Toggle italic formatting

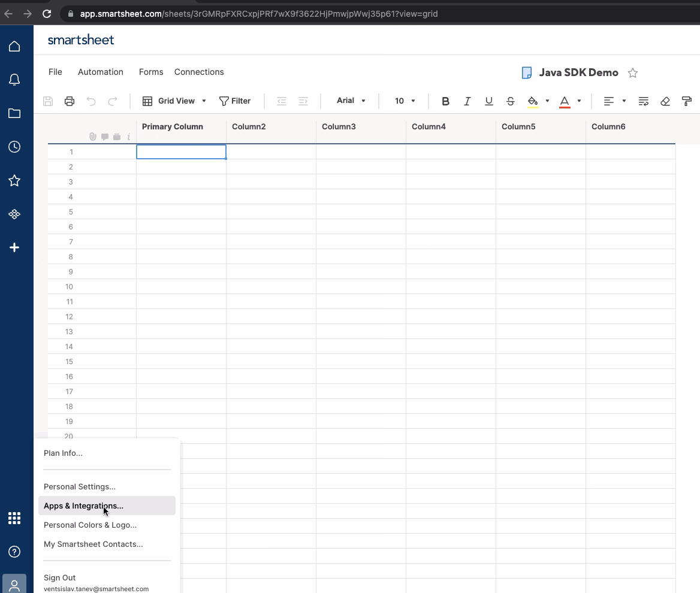467,101
